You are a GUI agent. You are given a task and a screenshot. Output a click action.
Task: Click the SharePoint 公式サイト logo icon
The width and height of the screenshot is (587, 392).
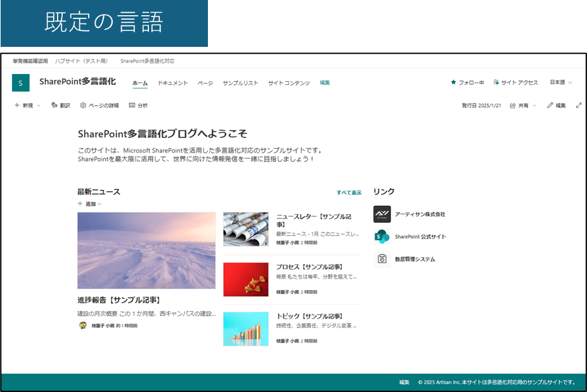(x=382, y=237)
